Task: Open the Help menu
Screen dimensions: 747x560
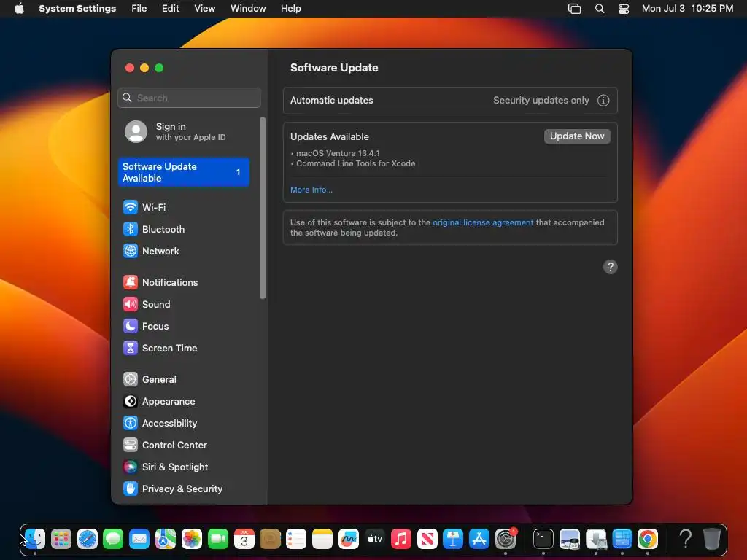Action: pos(290,9)
